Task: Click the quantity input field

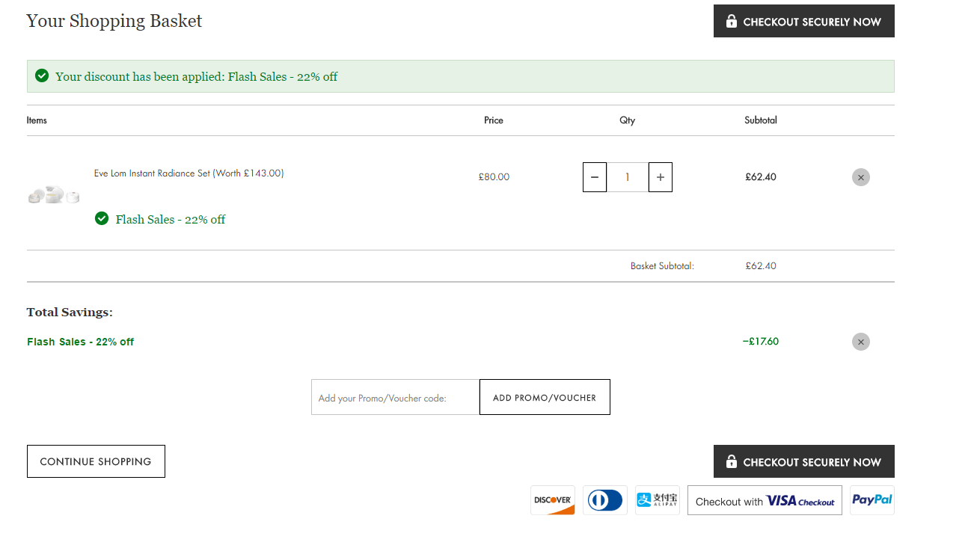Action: click(x=628, y=177)
